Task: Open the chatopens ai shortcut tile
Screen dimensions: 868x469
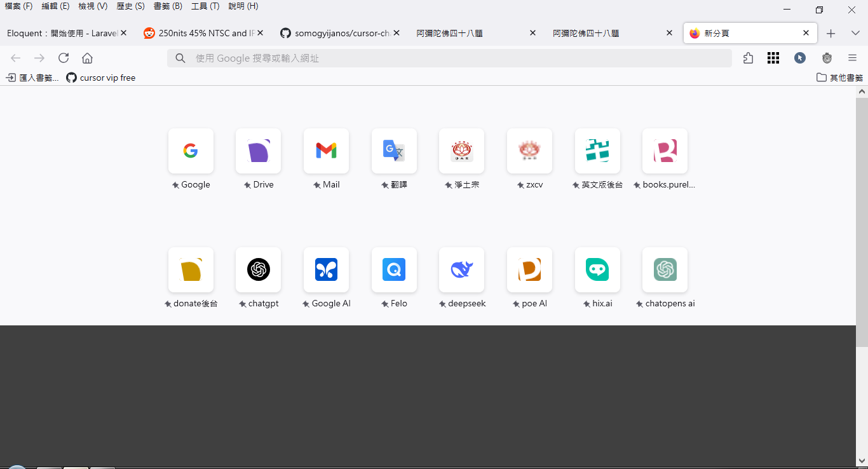Action: click(665, 270)
